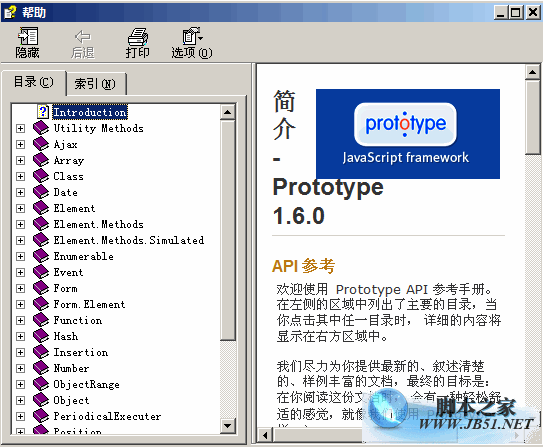The height and width of the screenshot is (447, 543).
Task: Click the horizontal scrollbar left arrow
Action: tap(265, 435)
